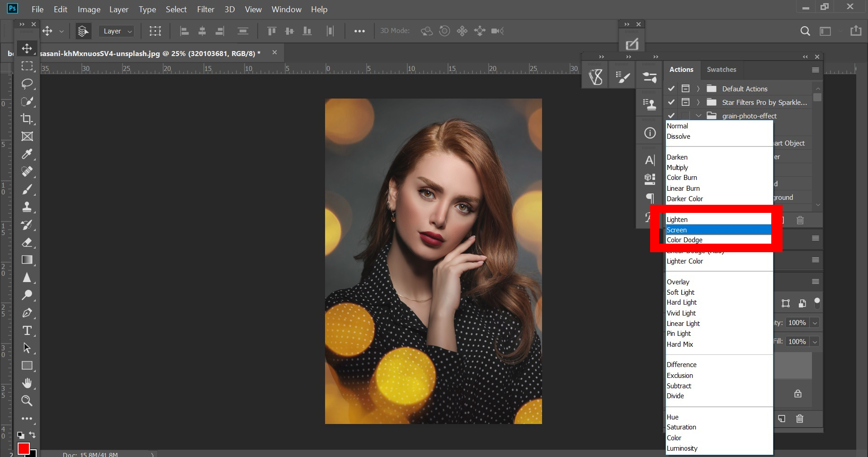Viewport: 868px width, 457px height.
Task: Select the Hand tool
Action: tap(27, 383)
